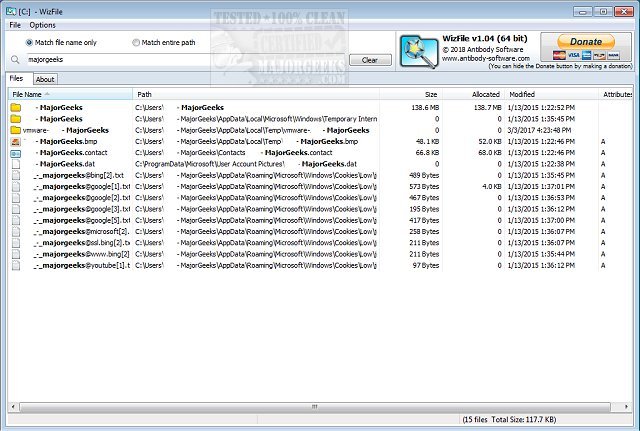
Task: Click the contact card icon of MajorGeeks.contact
Action: (16, 153)
